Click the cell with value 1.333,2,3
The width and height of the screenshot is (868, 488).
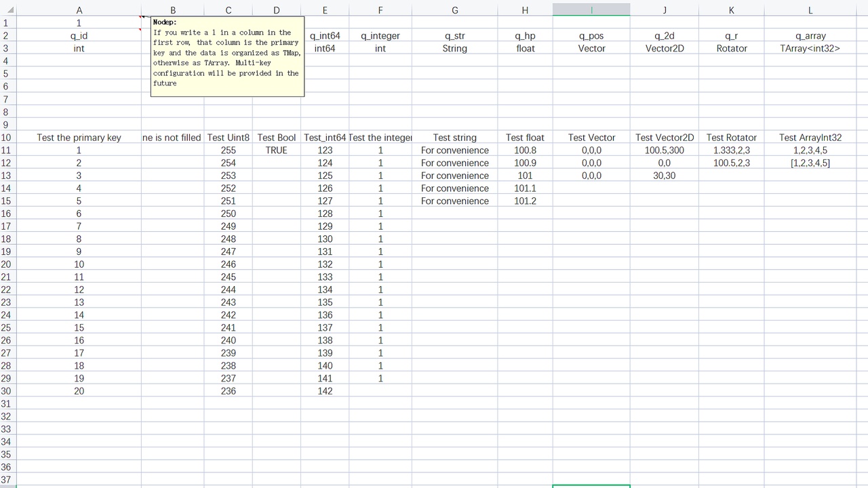point(731,150)
